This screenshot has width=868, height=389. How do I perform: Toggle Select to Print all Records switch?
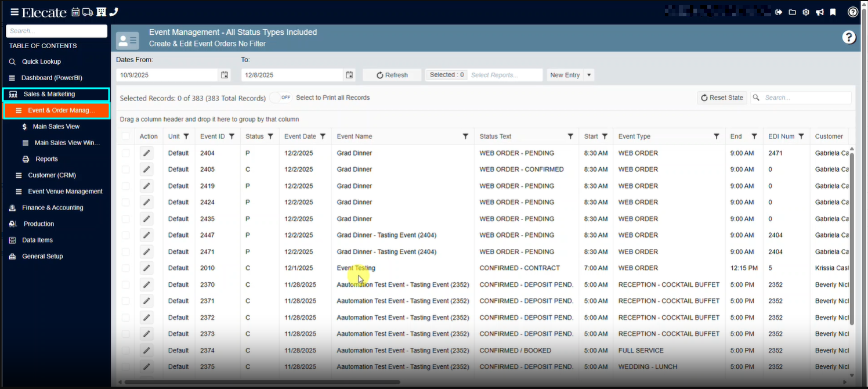(281, 98)
